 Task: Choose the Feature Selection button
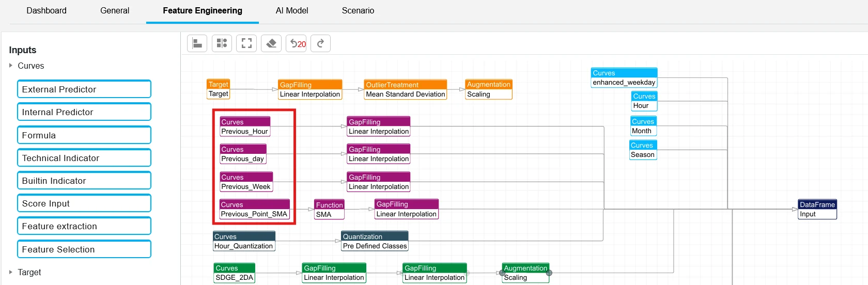pos(84,249)
